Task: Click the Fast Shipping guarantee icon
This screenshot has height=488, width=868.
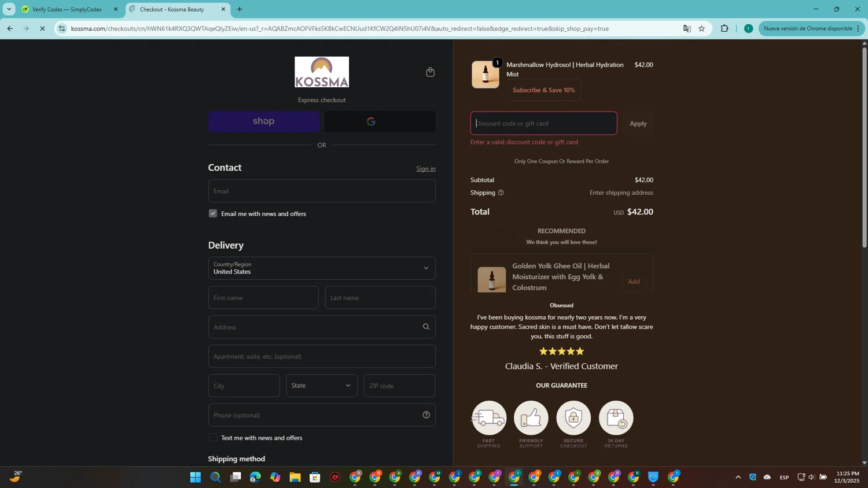Action: click(489, 417)
